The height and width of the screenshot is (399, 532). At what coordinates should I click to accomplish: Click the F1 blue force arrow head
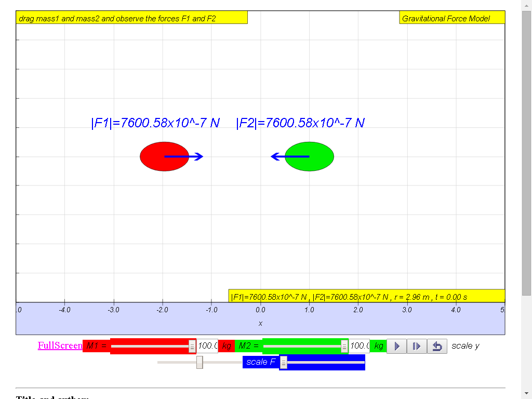click(199, 156)
